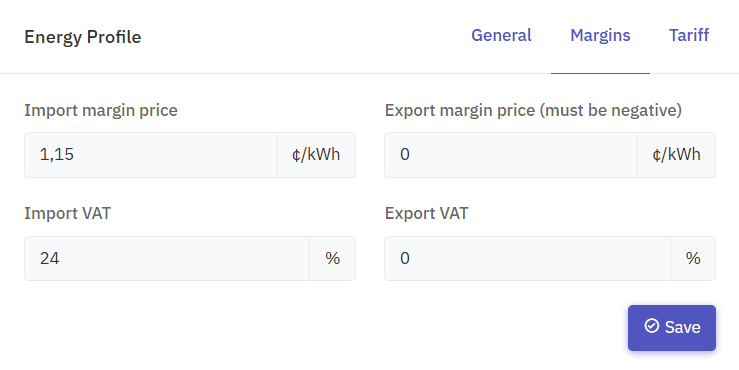739x370 pixels.
Task: Save the energy profile margins
Action: 672,328
